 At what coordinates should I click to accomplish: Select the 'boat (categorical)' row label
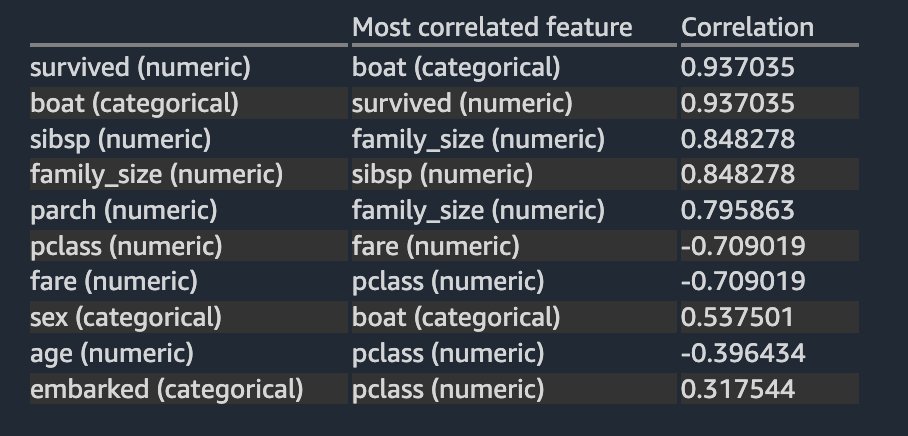click(134, 103)
